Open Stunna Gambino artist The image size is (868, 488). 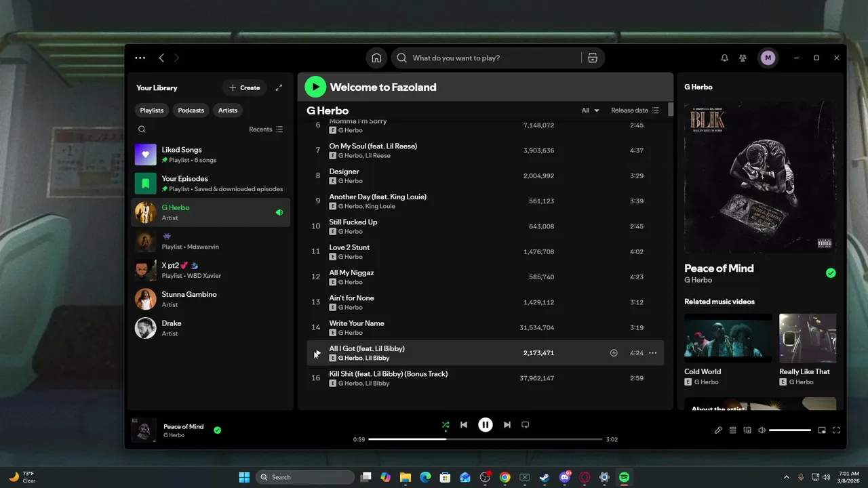(210, 299)
